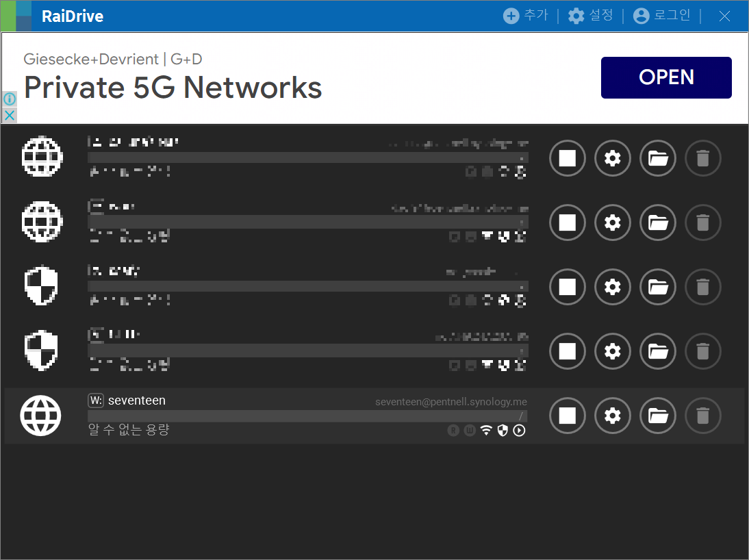Stop the seventeen W: drive connection
749x560 pixels.
[x=568, y=416]
